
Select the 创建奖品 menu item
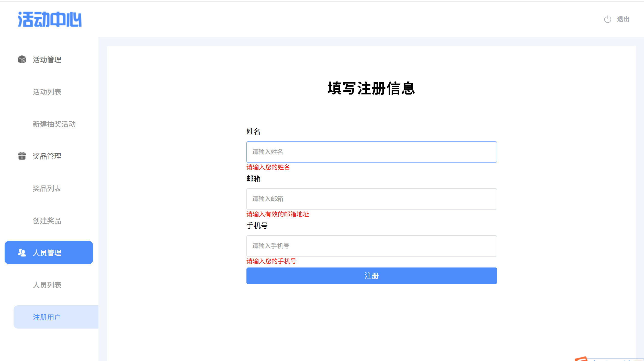pyautogui.click(x=47, y=221)
